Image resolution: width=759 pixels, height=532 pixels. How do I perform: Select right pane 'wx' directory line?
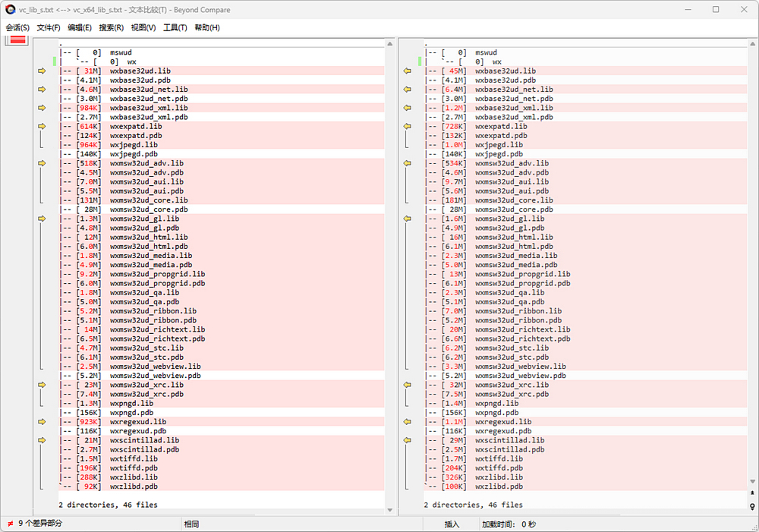586,61
